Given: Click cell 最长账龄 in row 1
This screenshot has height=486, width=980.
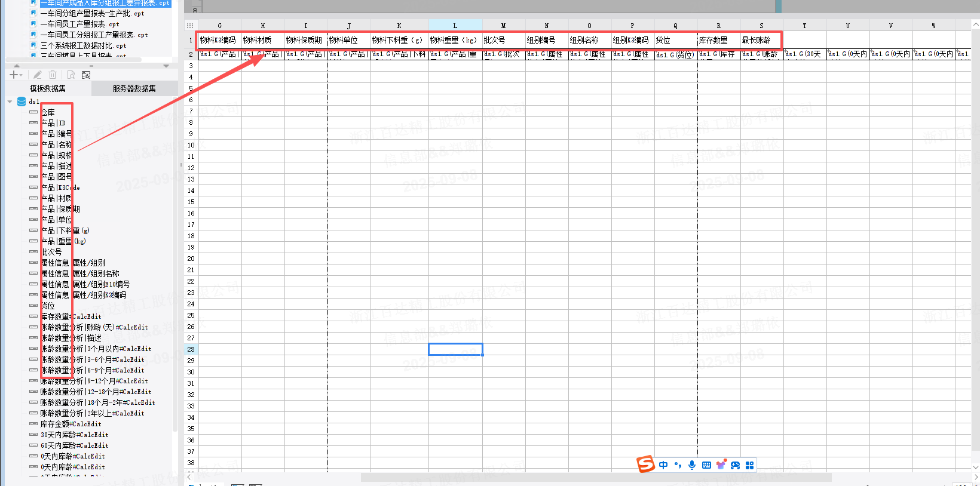Looking at the screenshot, I should (762, 40).
